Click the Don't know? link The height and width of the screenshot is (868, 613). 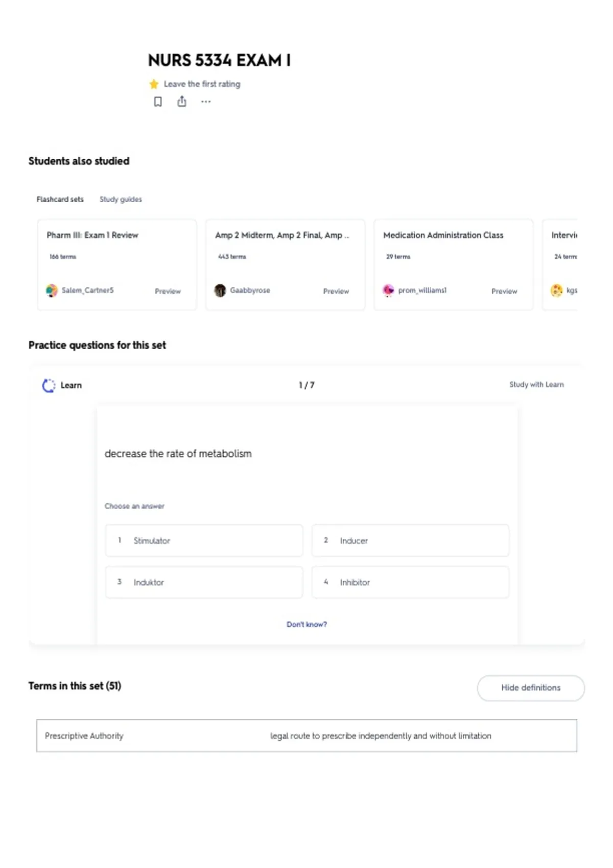point(306,624)
